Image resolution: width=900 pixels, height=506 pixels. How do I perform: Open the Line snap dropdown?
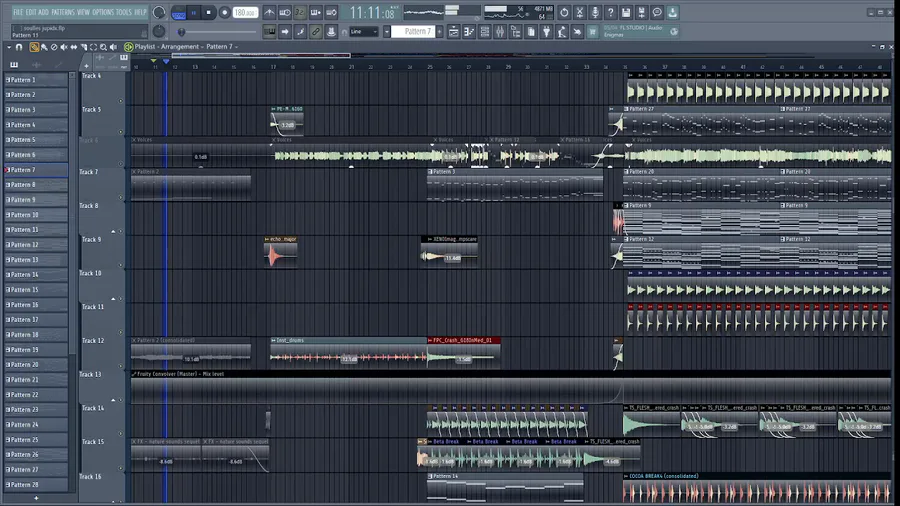(364, 32)
